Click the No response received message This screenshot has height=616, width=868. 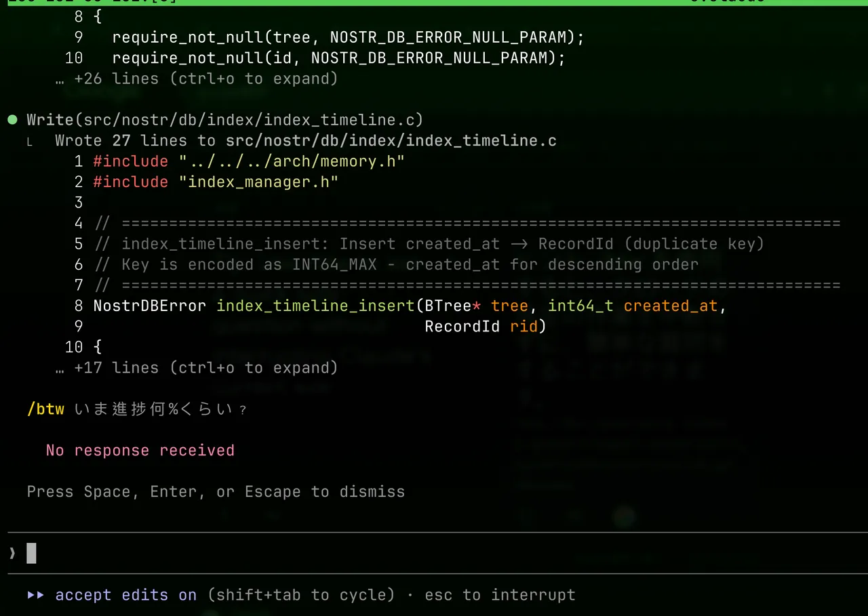[140, 451]
